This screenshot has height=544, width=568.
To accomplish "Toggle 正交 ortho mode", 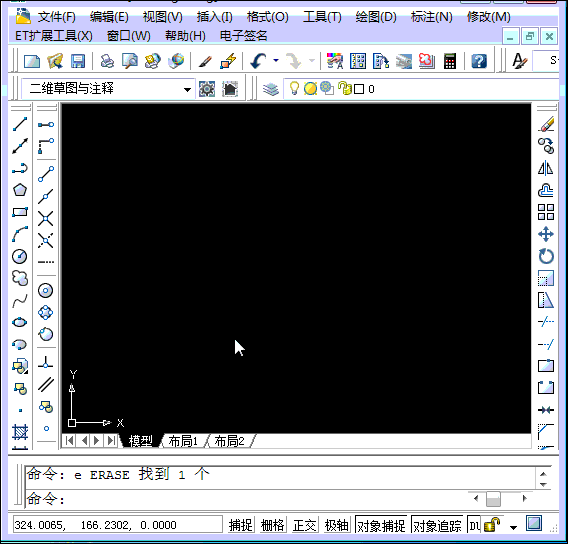I will click(305, 525).
